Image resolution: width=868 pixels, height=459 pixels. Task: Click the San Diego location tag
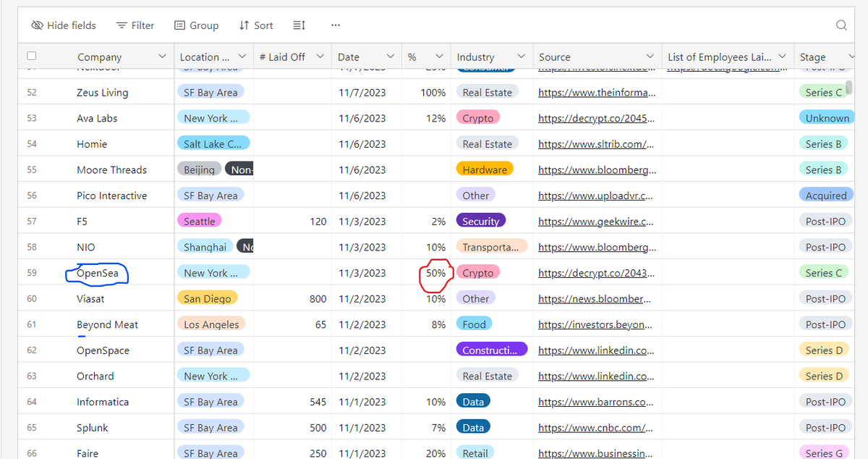207,298
